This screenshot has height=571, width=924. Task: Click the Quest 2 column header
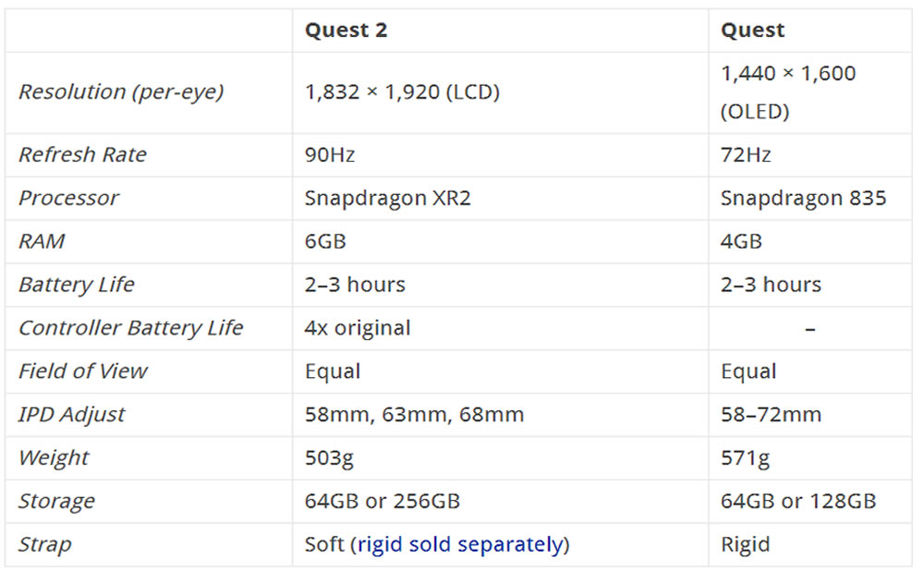pyautogui.click(x=346, y=30)
